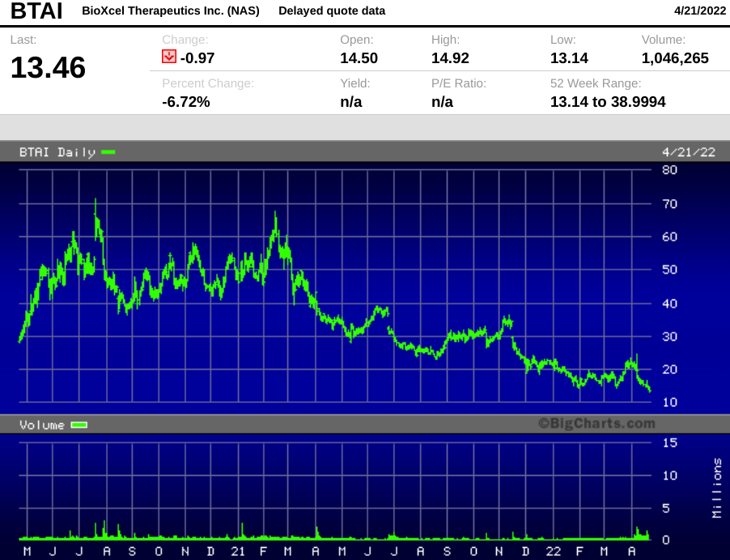
Task: Click the 'Volume:' label in quote header
Action: 664,40
